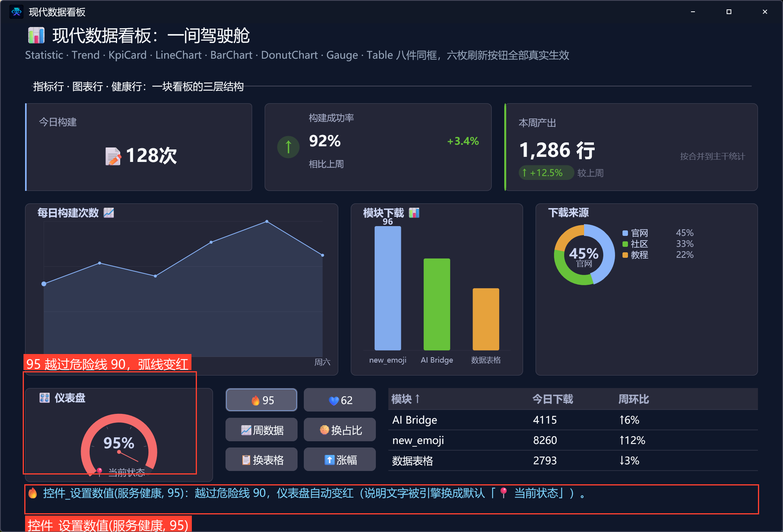This screenshot has height=532, width=783.
Task: Click the 社区 green legend swatch
Action: click(625, 244)
